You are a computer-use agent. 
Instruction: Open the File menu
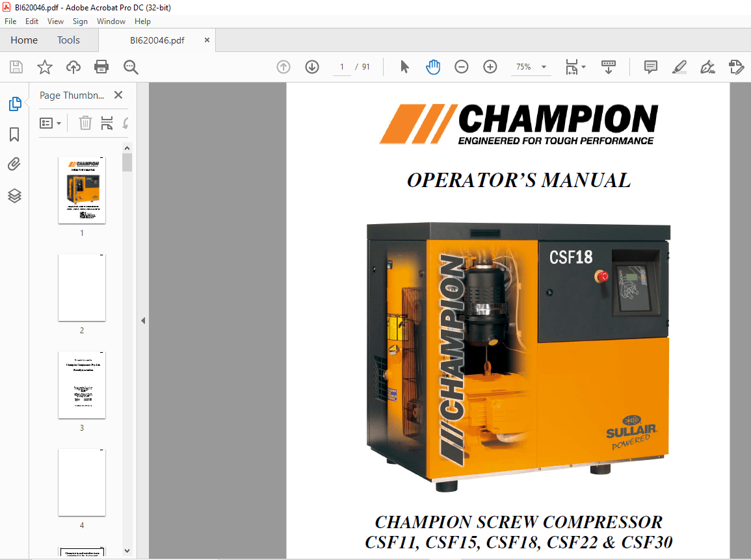(x=10, y=21)
